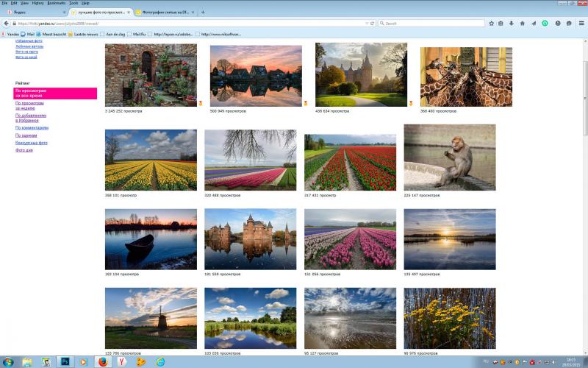This screenshot has width=588, height=368.
Task: Click the lock icon in the address bar
Action: (14, 24)
